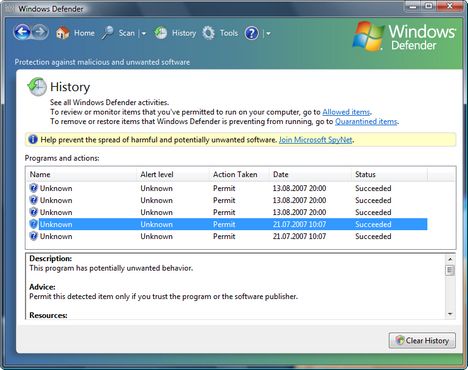Click the highlighted date 21.07.2007 10:07
The width and height of the screenshot is (468, 370).
(299, 224)
